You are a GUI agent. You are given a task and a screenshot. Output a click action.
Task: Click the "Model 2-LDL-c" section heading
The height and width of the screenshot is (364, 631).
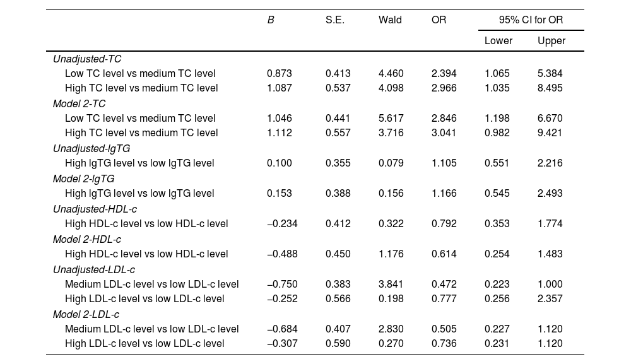point(86,314)
